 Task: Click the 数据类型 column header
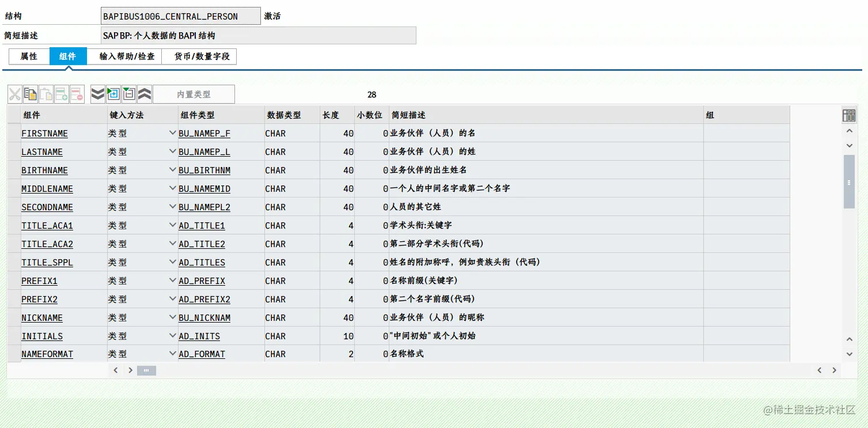(x=292, y=115)
